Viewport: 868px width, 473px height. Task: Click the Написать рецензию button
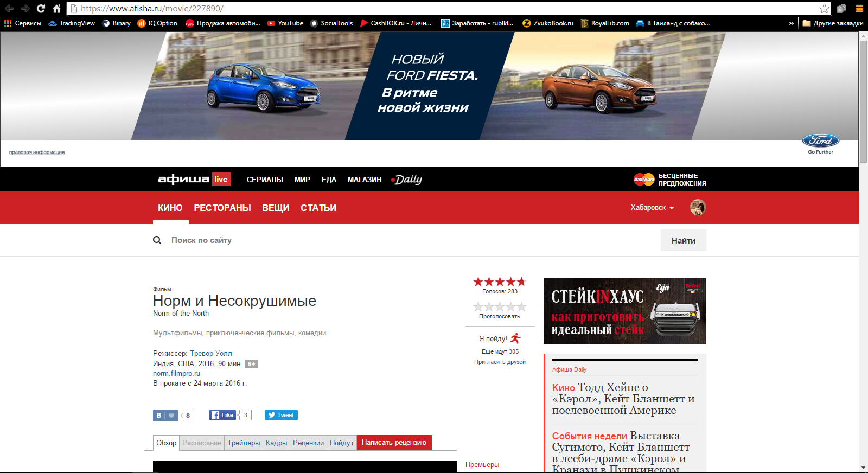[394, 443]
